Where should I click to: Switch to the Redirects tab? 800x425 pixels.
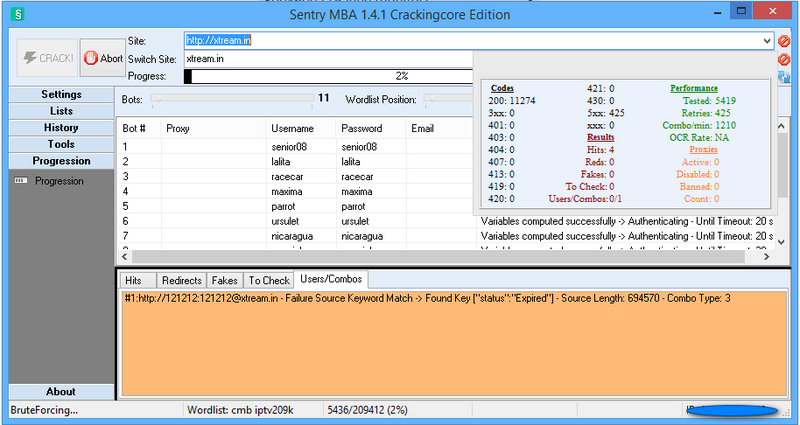click(182, 281)
